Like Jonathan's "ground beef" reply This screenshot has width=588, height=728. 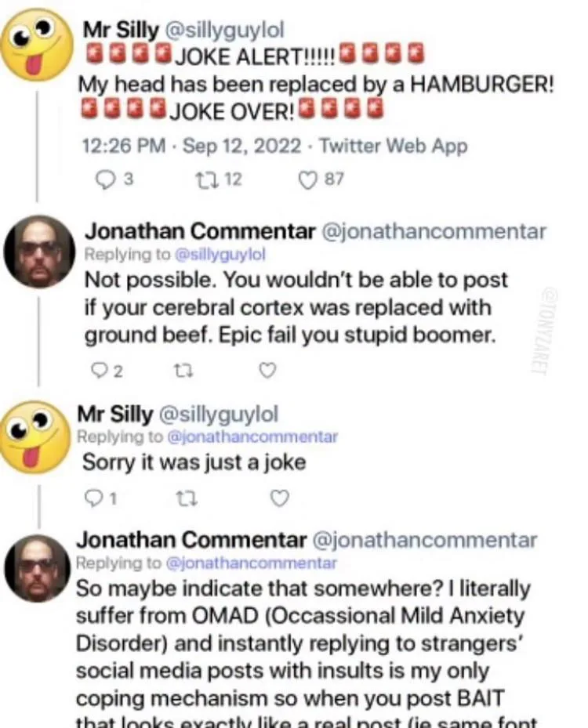point(267,371)
